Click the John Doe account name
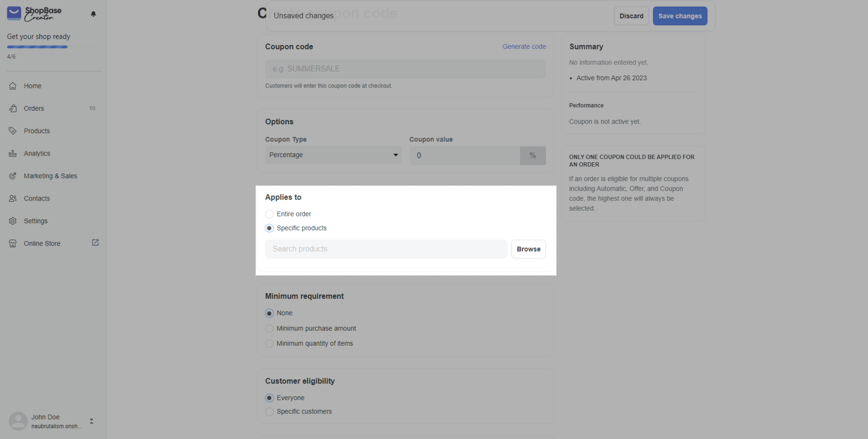 [46, 417]
